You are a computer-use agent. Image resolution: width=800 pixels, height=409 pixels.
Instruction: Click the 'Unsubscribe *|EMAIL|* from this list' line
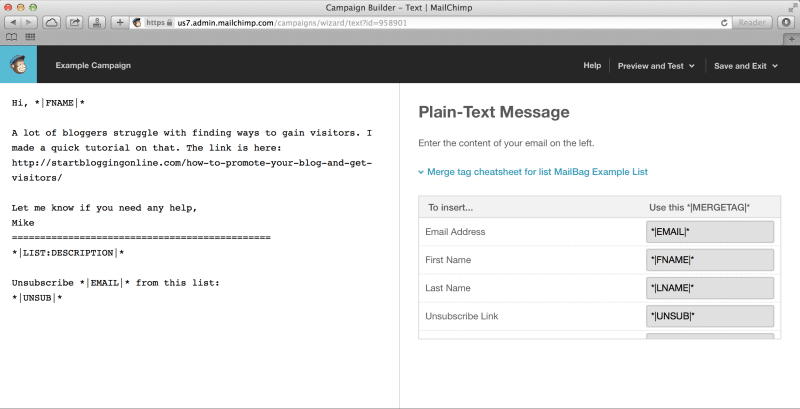pos(115,283)
